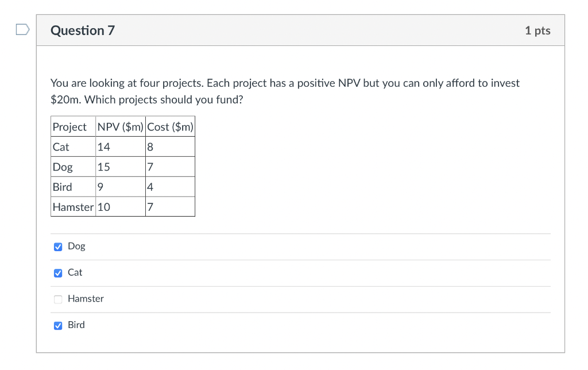Enable the Hamster checkbox

pos(57,299)
